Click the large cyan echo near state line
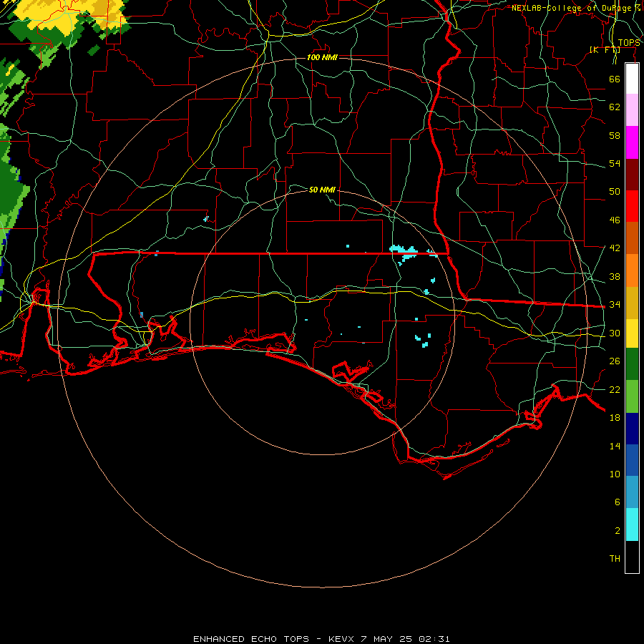 (x=404, y=251)
